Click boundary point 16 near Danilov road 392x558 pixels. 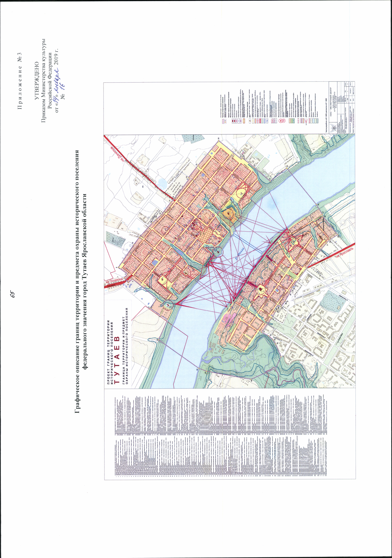[174, 199]
